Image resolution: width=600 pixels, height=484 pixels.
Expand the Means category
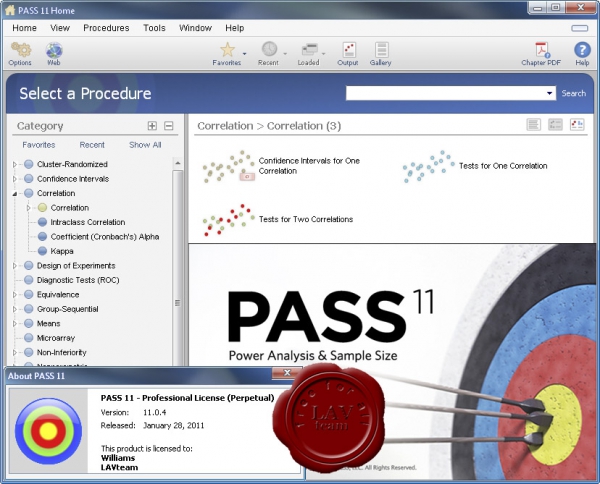(15, 324)
